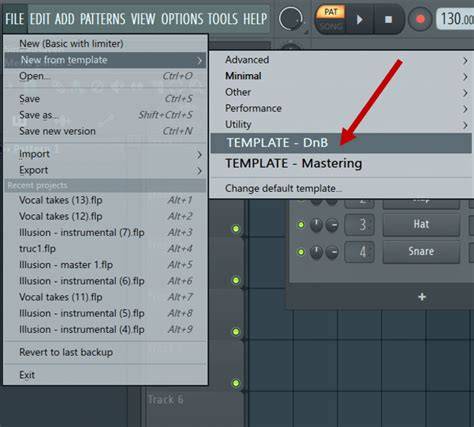Adjust the Hat channel volume knob

pos(332,225)
